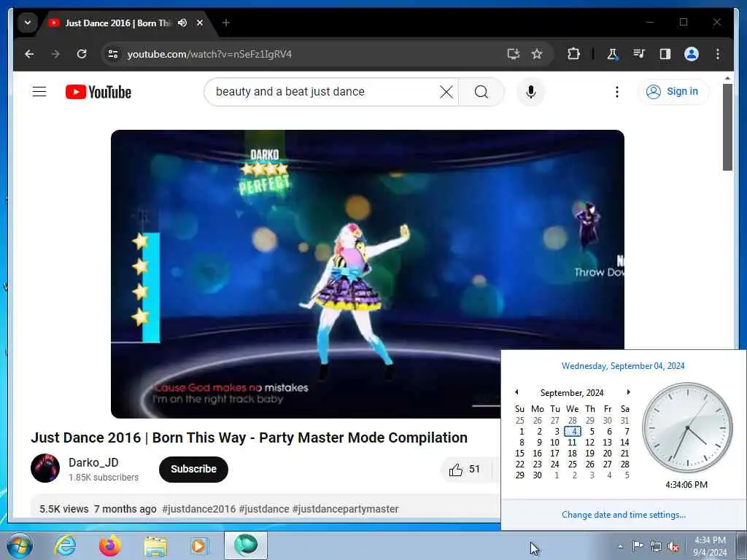
Task: Select the Just Dance 2016 browser tab
Action: pyautogui.click(x=117, y=23)
